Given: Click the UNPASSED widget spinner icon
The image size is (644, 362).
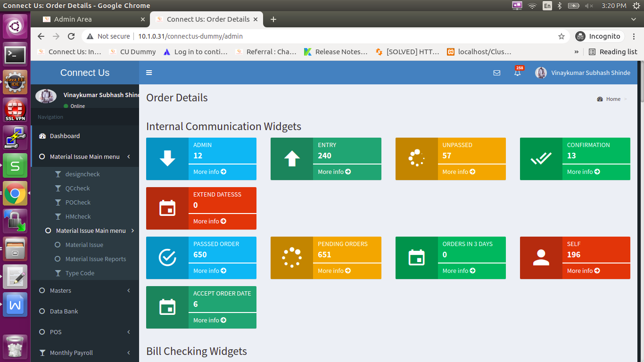Looking at the screenshot, I should pos(416,159).
